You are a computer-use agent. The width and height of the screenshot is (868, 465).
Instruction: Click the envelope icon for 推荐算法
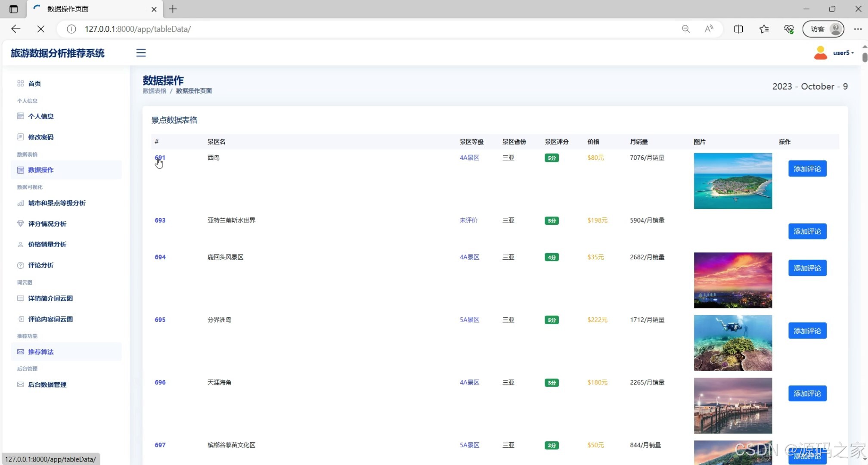coord(20,352)
